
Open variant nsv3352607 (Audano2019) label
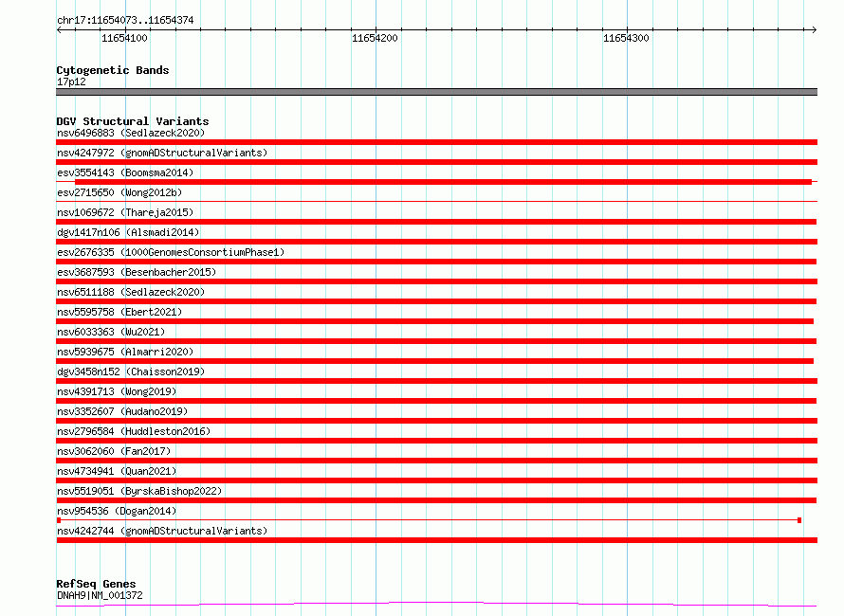[122, 411]
